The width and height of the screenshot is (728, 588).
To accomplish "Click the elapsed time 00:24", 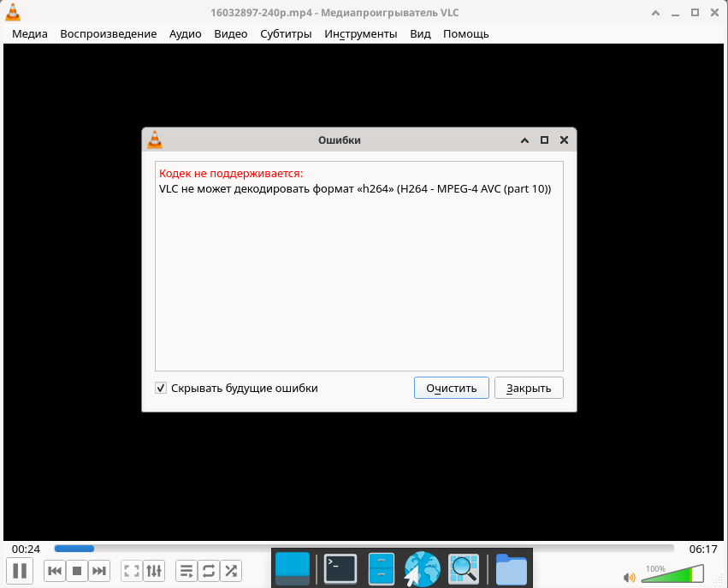I will pos(26,549).
